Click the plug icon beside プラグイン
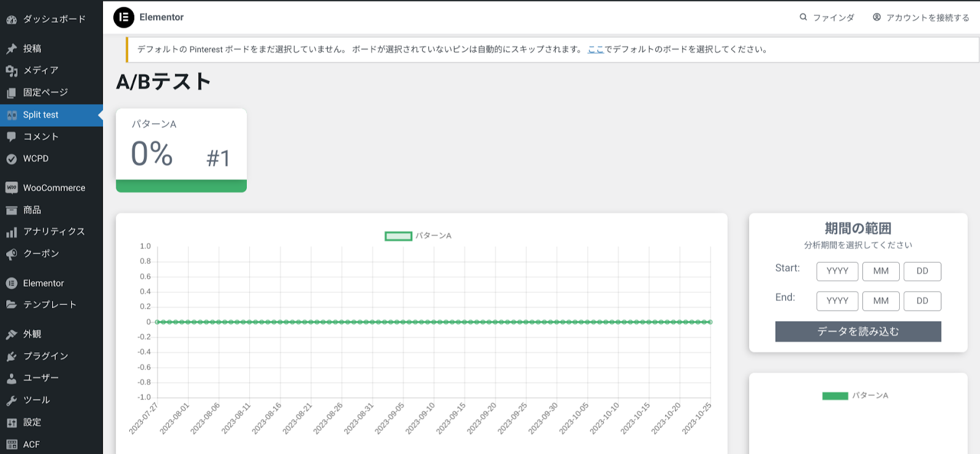 tap(12, 357)
